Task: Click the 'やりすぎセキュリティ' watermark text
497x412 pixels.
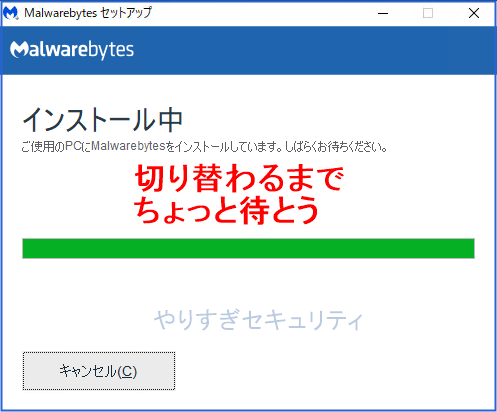Action: tap(258, 320)
